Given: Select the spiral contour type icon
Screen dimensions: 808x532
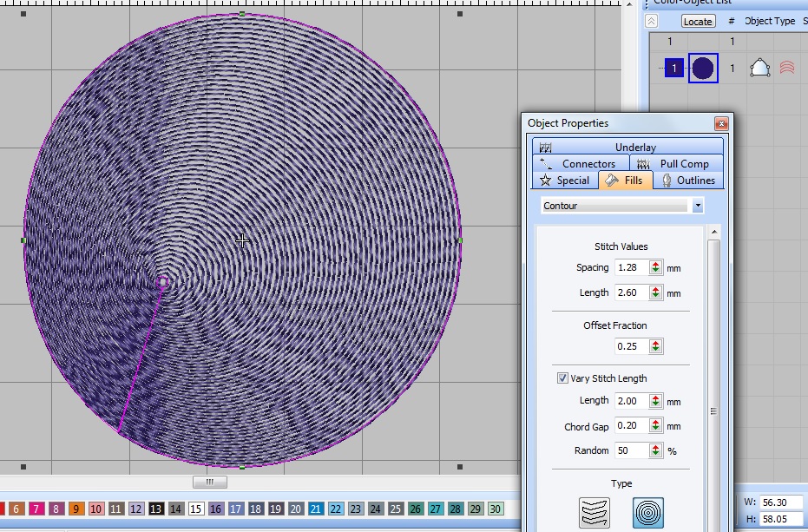Looking at the screenshot, I should pos(647,513).
